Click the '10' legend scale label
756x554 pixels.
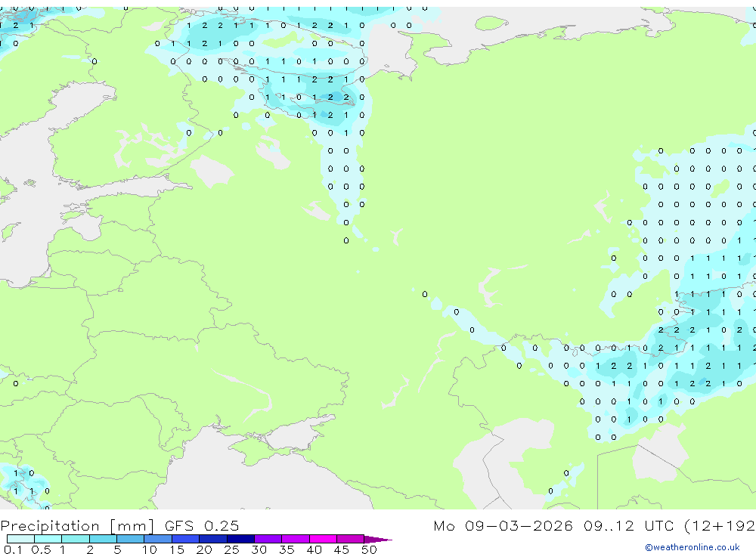pyautogui.click(x=150, y=549)
